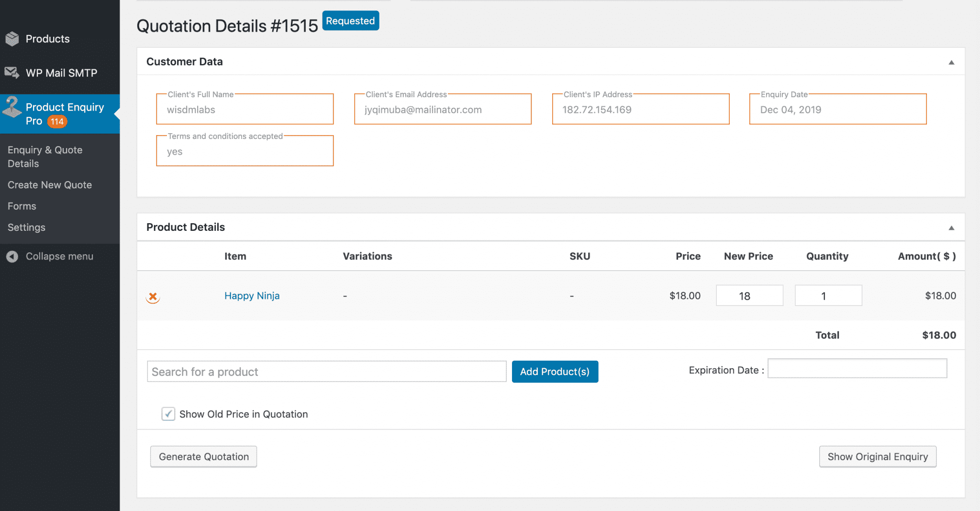Click Terms and conditions accepted field
980x511 pixels.
pyautogui.click(x=245, y=151)
